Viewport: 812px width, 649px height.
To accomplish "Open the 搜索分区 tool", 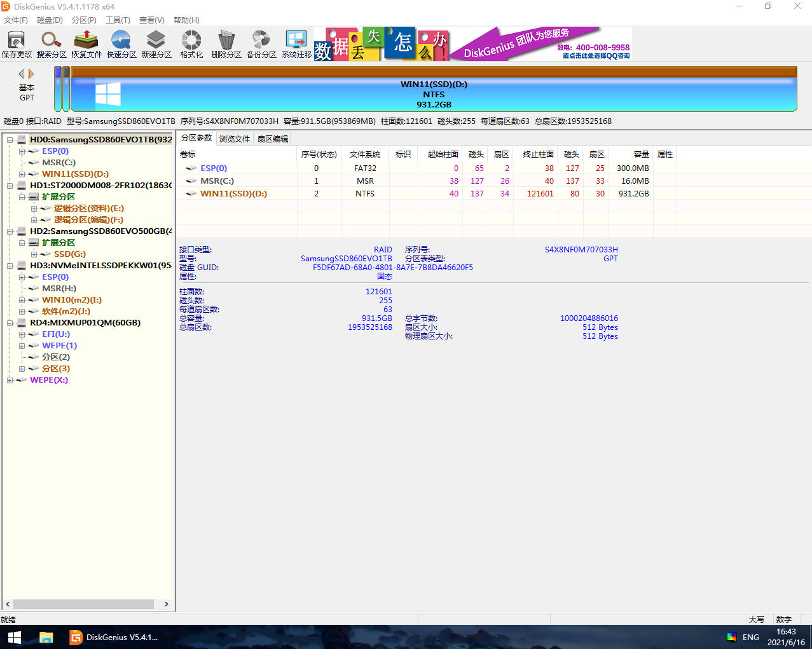I will [52, 44].
